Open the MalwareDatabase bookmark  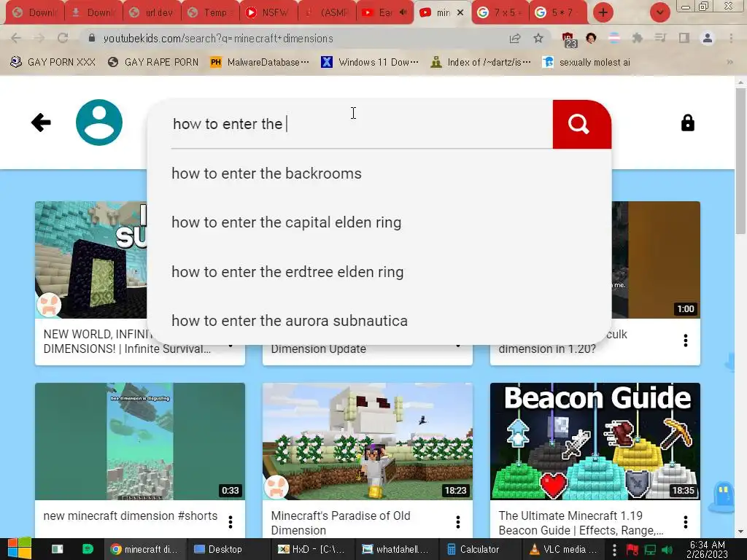point(260,62)
